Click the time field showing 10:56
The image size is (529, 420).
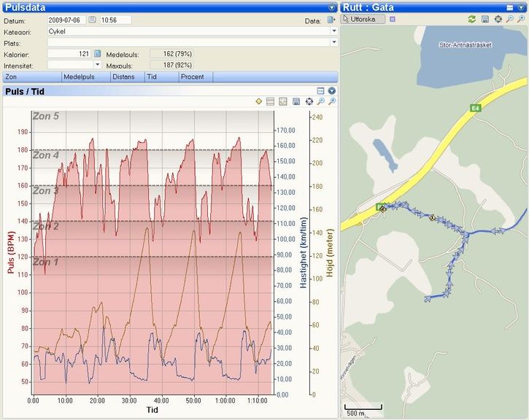pyautogui.click(x=115, y=20)
